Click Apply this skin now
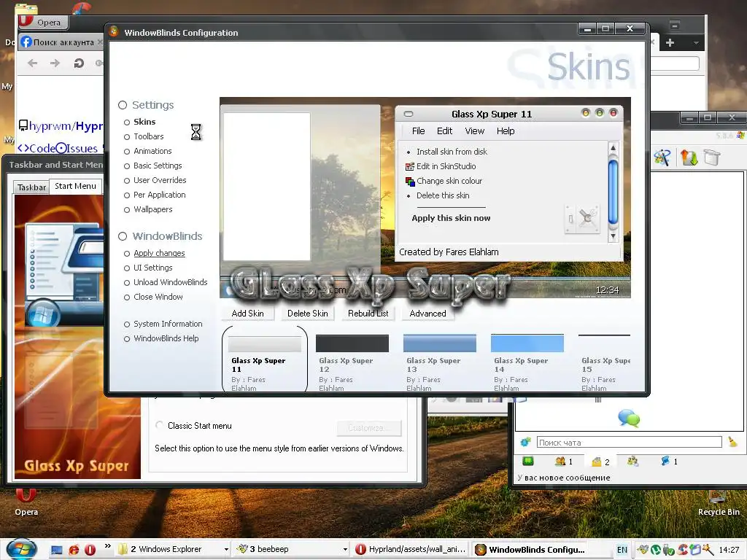 (451, 218)
